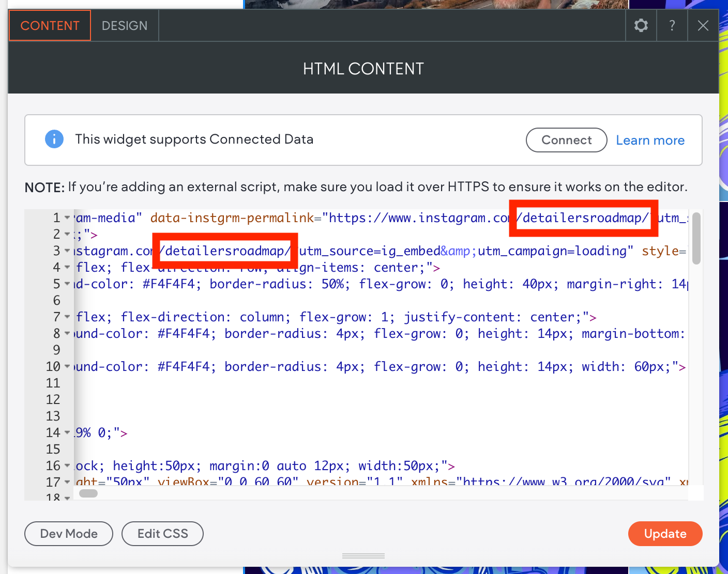The image size is (728, 574).
Task: Click line number 10 in the code editor
Action: (53, 367)
